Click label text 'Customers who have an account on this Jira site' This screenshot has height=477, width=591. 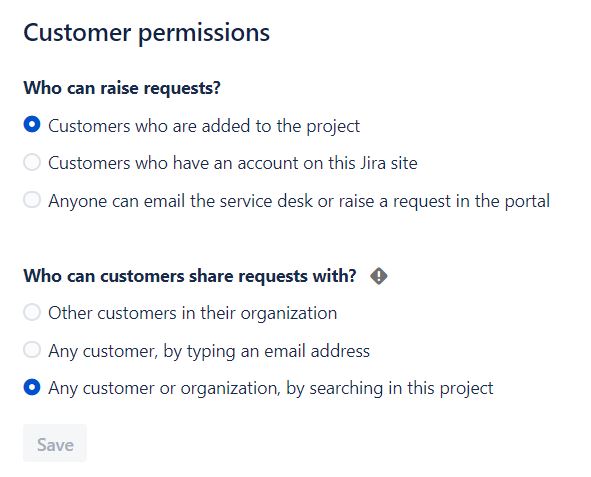tap(233, 164)
